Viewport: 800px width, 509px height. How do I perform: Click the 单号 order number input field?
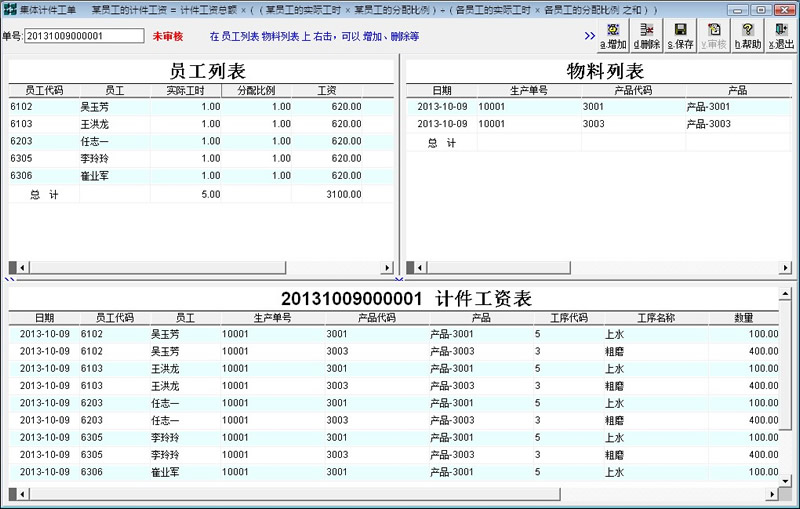click(x=84, y=36)
